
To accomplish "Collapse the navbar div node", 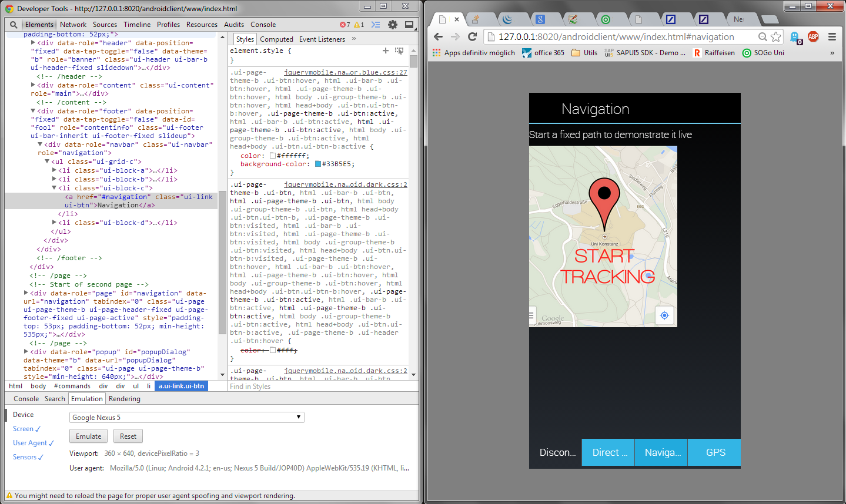I will (x=40, y=145).
